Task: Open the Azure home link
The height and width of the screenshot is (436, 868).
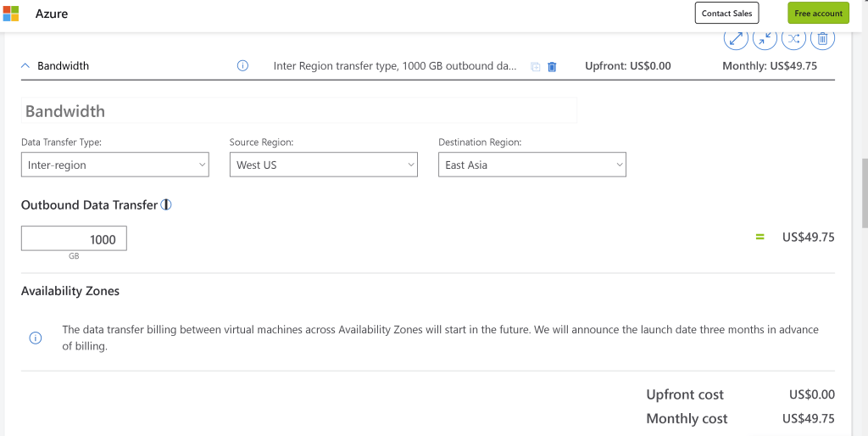Action: pos(52,14)
